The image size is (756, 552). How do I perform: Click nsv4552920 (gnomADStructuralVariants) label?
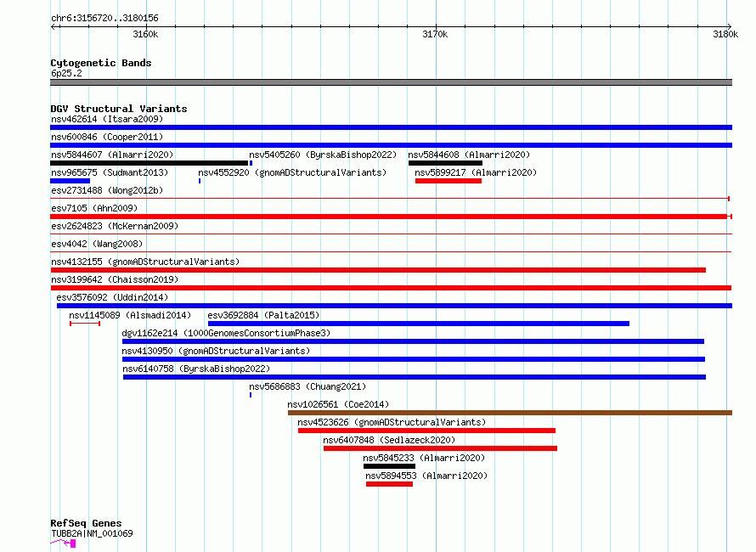point(292,172)
